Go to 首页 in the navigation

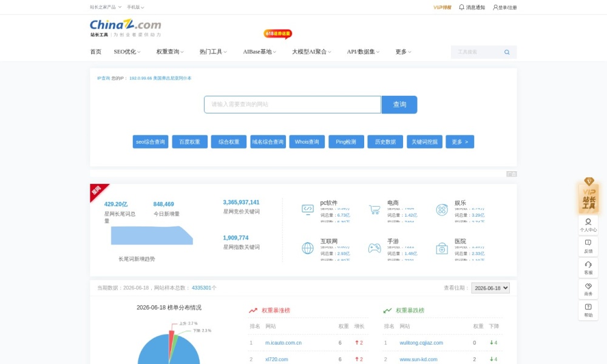[x=96, y=52]
